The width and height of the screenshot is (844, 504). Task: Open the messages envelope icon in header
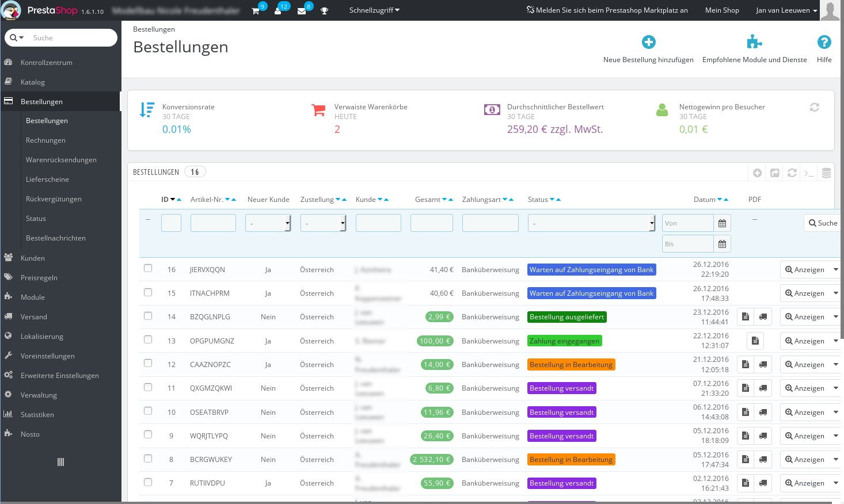click(x=302, y=11)
